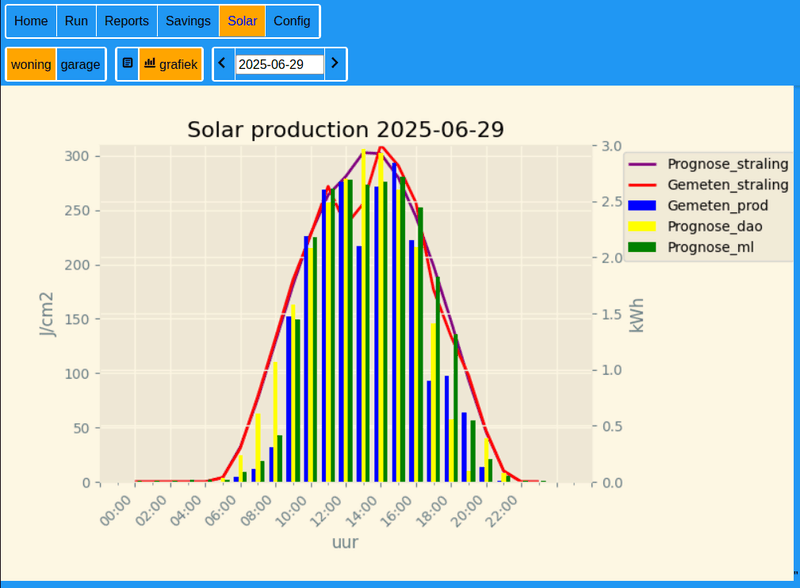The width and height of the screenshot is (800, 588).
Task: Click the uur x-axis label
Action: point(345,542)
